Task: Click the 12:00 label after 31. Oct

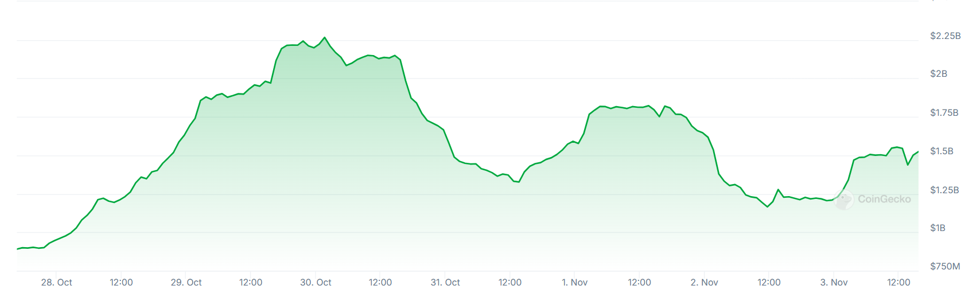Action: 510,283
